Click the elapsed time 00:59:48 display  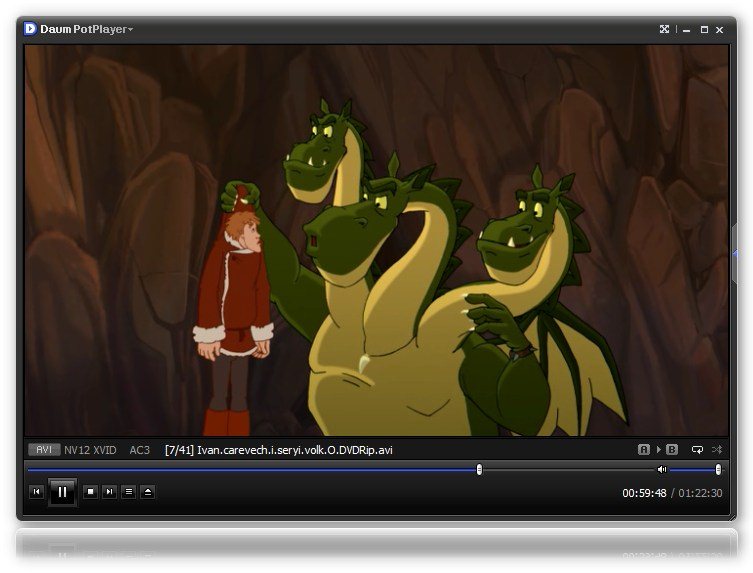[x=644, y=493]
